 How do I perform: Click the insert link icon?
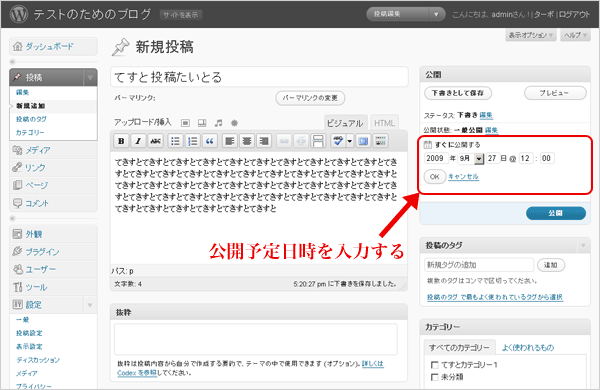(x=284, y=141)
